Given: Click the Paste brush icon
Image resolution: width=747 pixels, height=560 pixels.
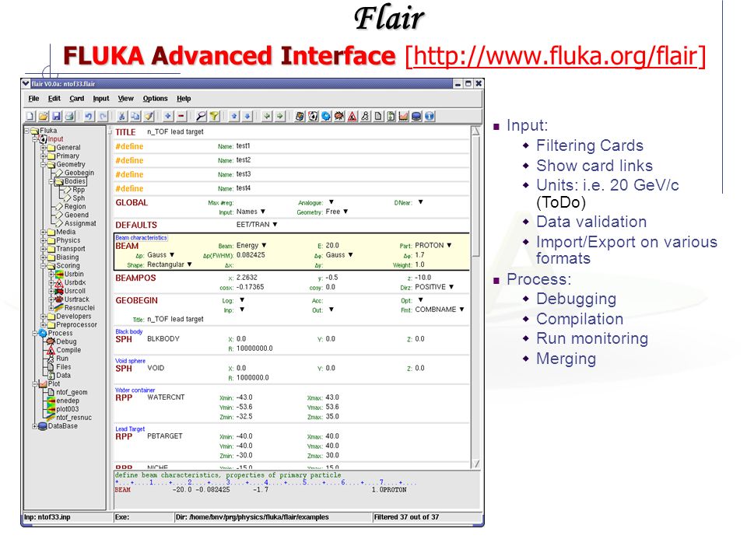Looking at the screenshot, I should point(149,116).
